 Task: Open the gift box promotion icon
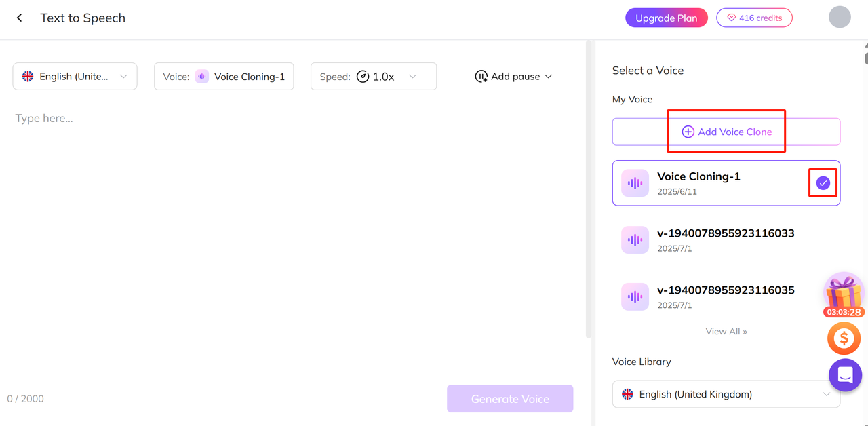tap(844, 293)
